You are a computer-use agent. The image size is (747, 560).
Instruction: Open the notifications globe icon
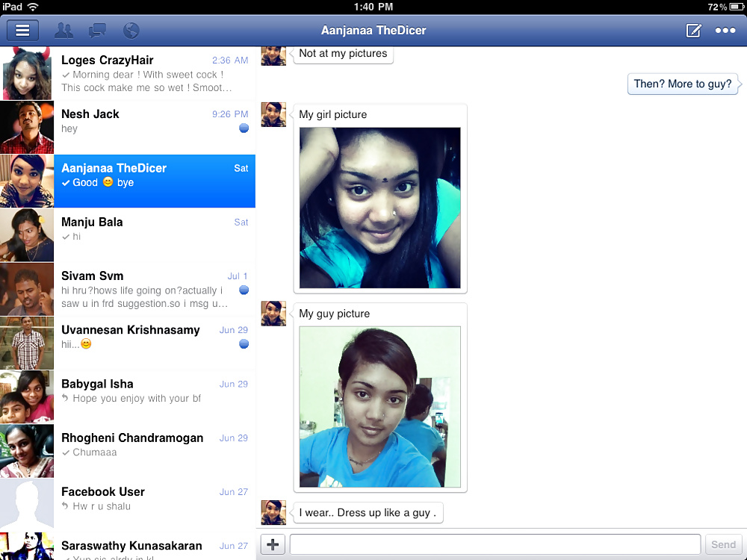(x=131, y=31)
